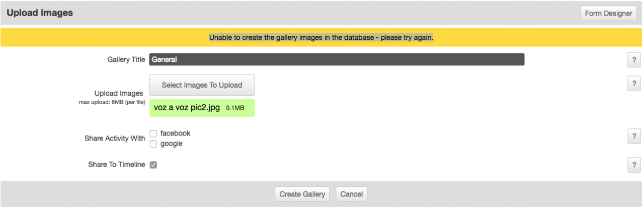Click the Gallery Title label
644x211 pixels.
[126, 59]
